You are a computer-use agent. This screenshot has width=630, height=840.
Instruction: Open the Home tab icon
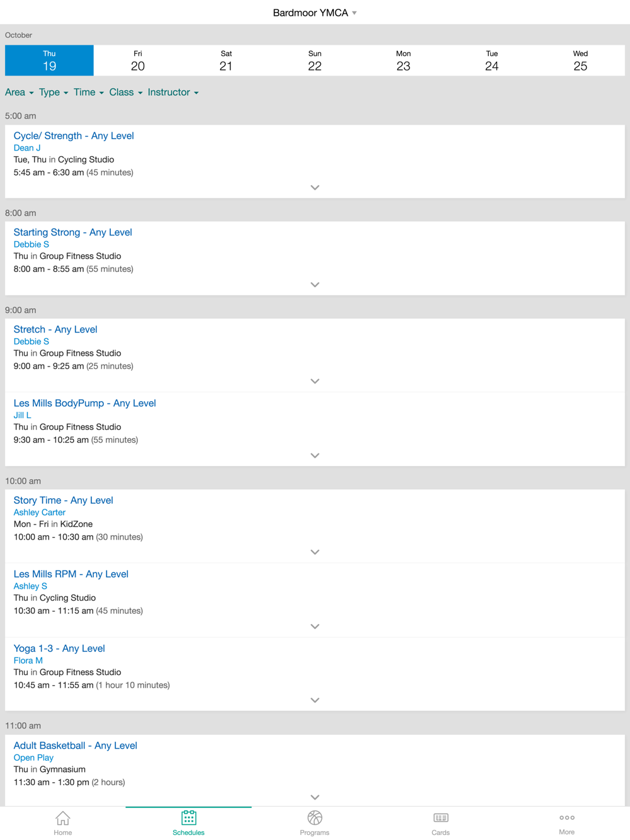(x=62, y=818)
